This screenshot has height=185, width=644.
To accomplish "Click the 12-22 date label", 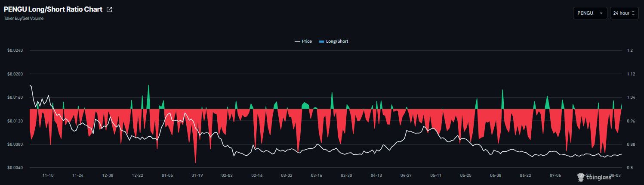I will click(x=138, y=176).
